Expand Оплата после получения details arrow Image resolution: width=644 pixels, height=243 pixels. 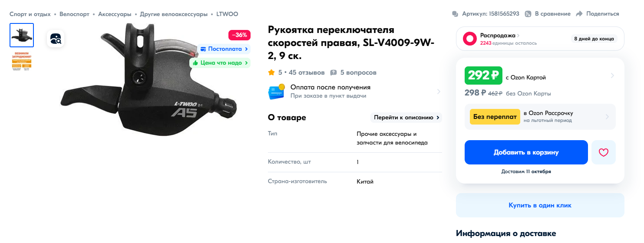[439, 92]
